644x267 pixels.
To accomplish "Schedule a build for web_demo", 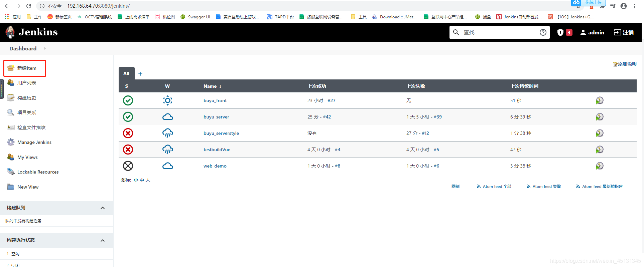I will pos(600,166).
